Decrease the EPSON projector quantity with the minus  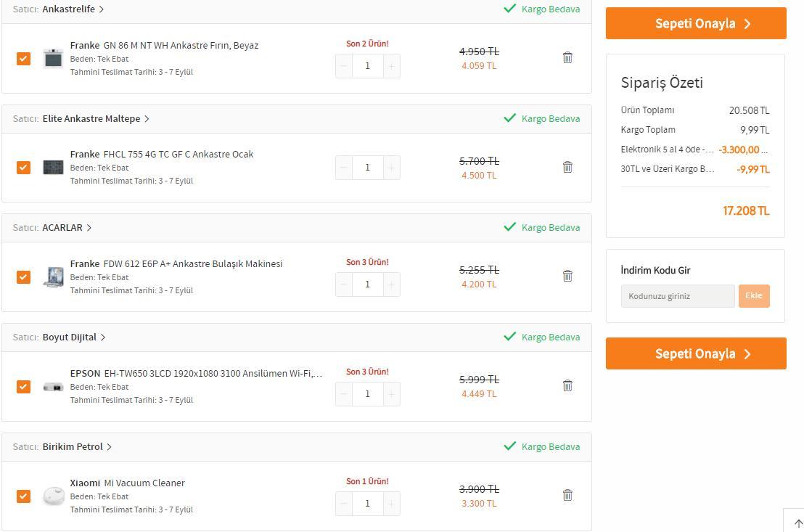point(343,394)
